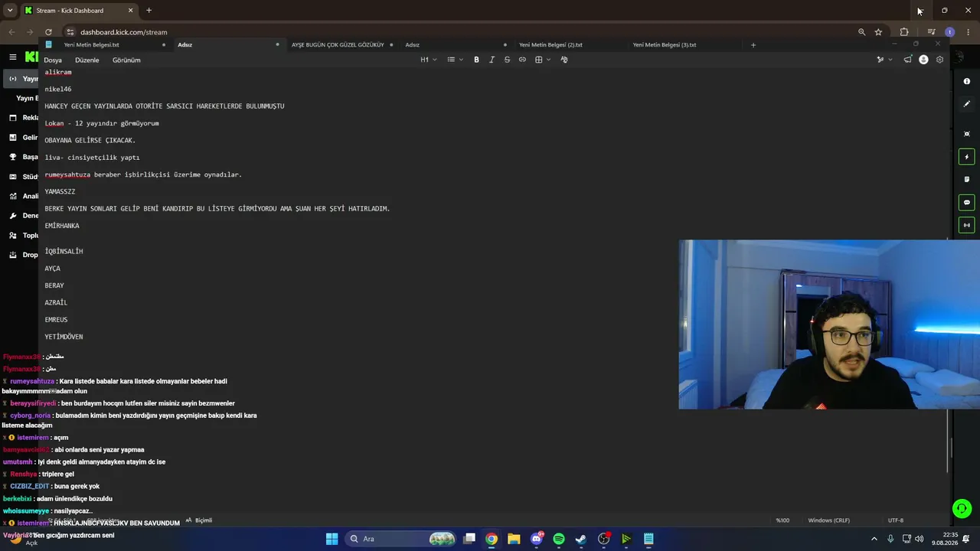
Task: Open Chrome extensions puzzle icon
Action: tap(904, 32)
